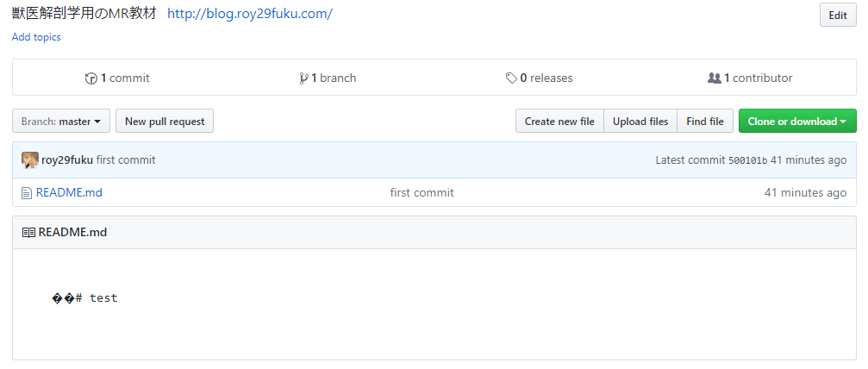
Task: Click the Upload files button
Action: tap(640, 121)
